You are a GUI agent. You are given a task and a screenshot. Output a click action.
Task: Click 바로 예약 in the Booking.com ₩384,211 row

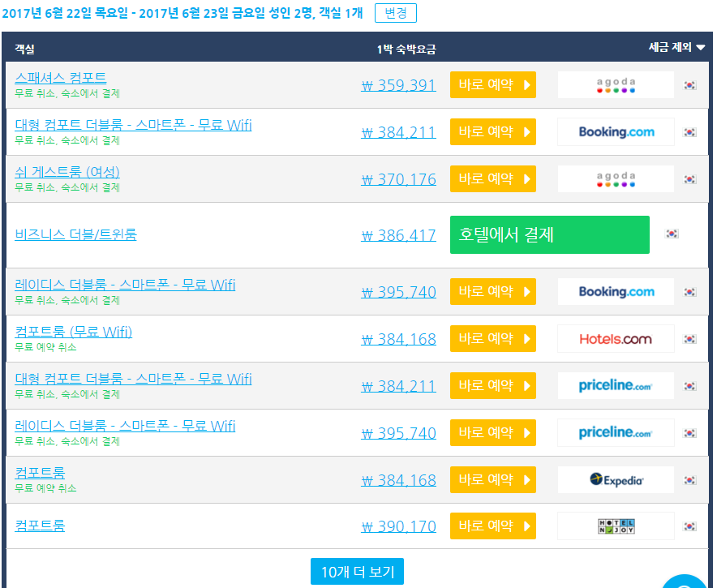click(x=493, y=131)
